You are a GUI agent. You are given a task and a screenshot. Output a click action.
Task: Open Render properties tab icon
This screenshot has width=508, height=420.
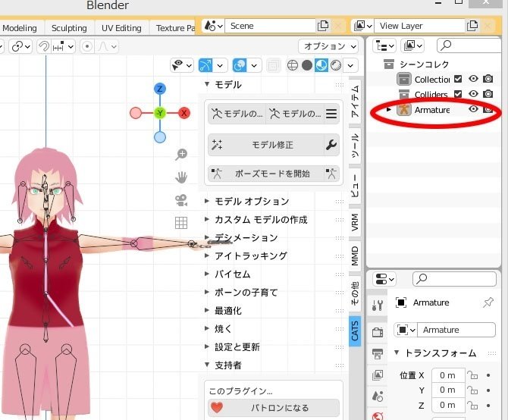[377, 332]
